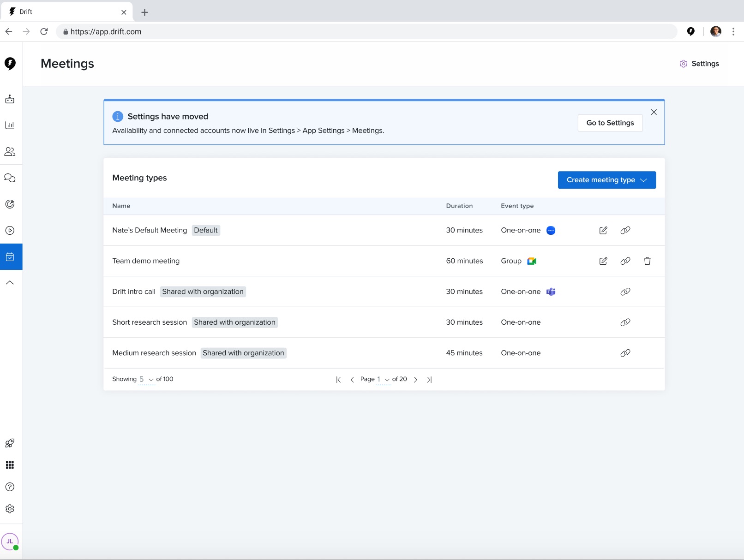Click the Go to Settings button
The width and height of the screenshot is (744, 560).
pos(610,123)
